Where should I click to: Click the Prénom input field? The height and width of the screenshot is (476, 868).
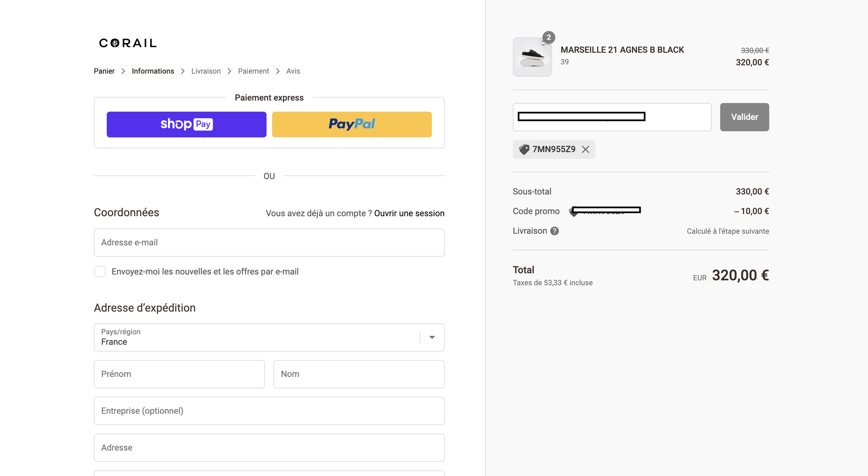(179, 374)
